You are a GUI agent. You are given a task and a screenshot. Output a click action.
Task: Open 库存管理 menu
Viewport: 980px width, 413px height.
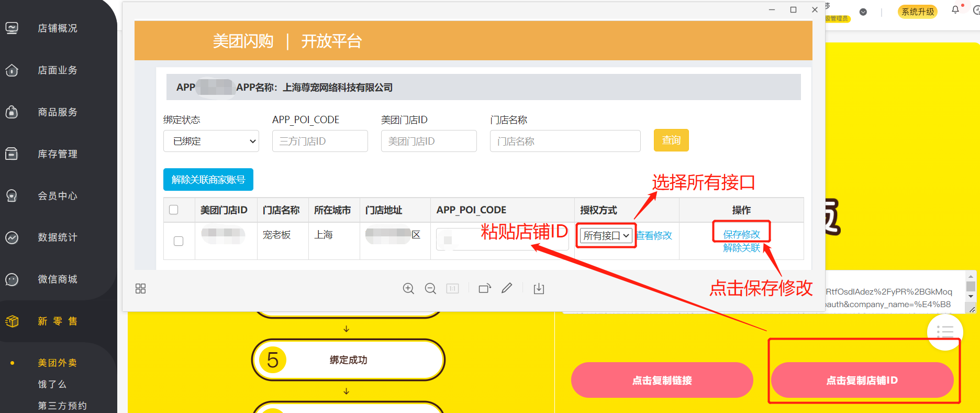click(x=58, y=154)
